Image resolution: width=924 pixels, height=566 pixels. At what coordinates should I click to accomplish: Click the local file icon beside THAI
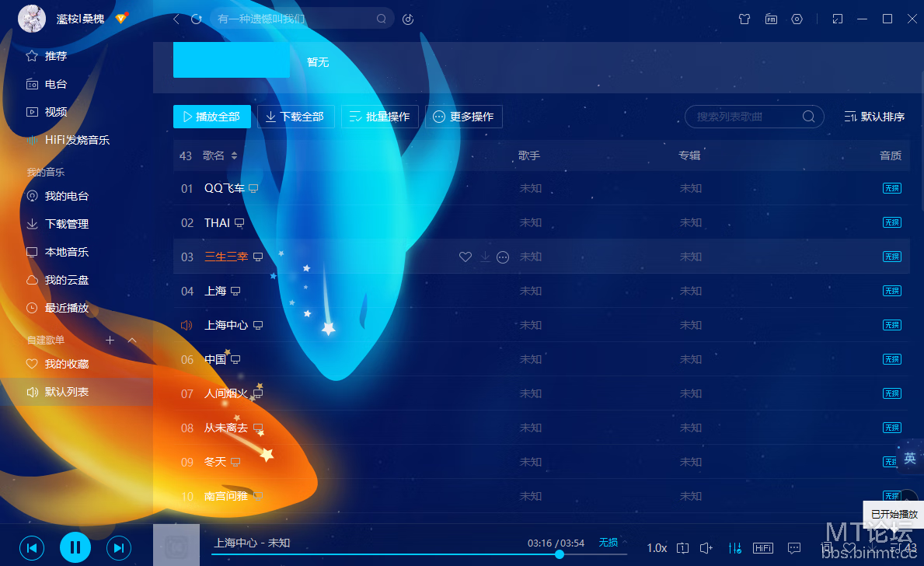coord(239,223)
